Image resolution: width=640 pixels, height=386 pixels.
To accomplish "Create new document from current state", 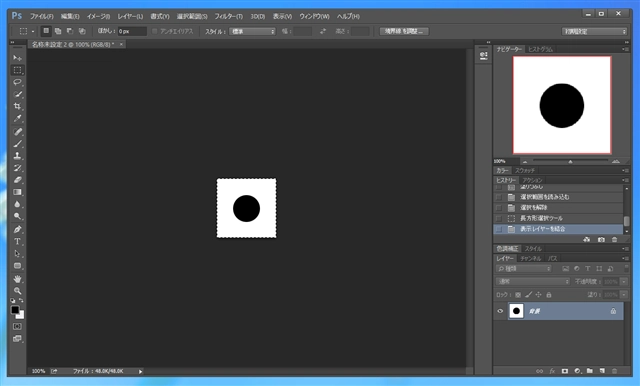I will (x=587, y=240).
